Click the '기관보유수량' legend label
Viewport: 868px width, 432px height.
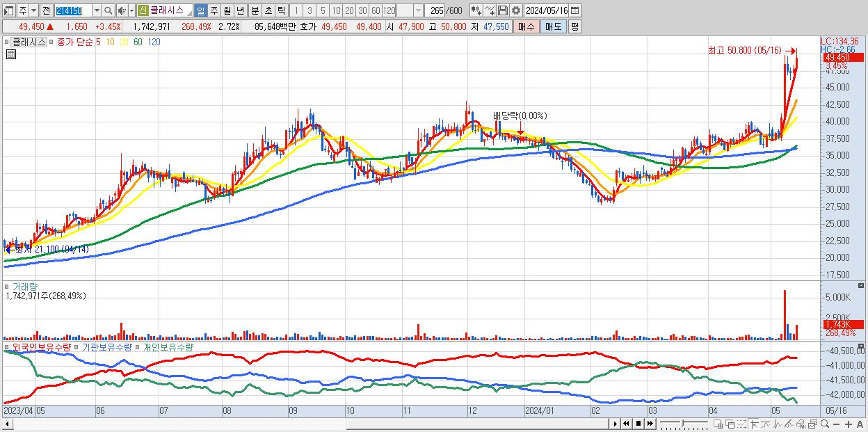[106, 346]
